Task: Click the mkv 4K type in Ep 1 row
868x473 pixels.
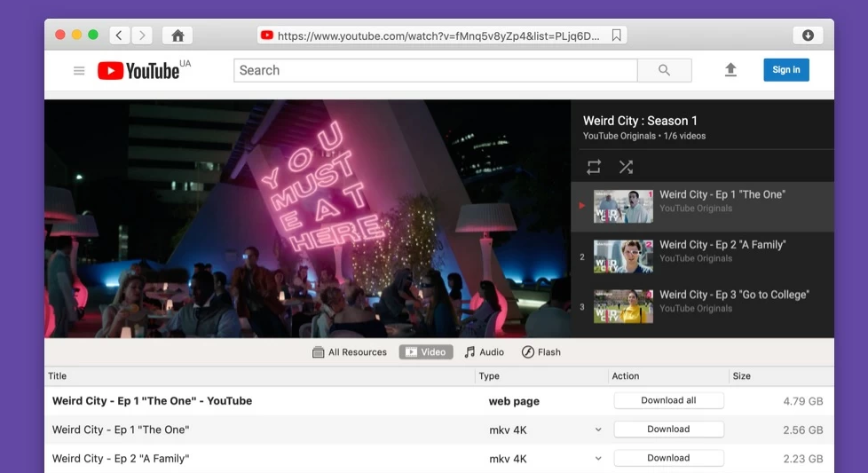Action: coord(509,430)
